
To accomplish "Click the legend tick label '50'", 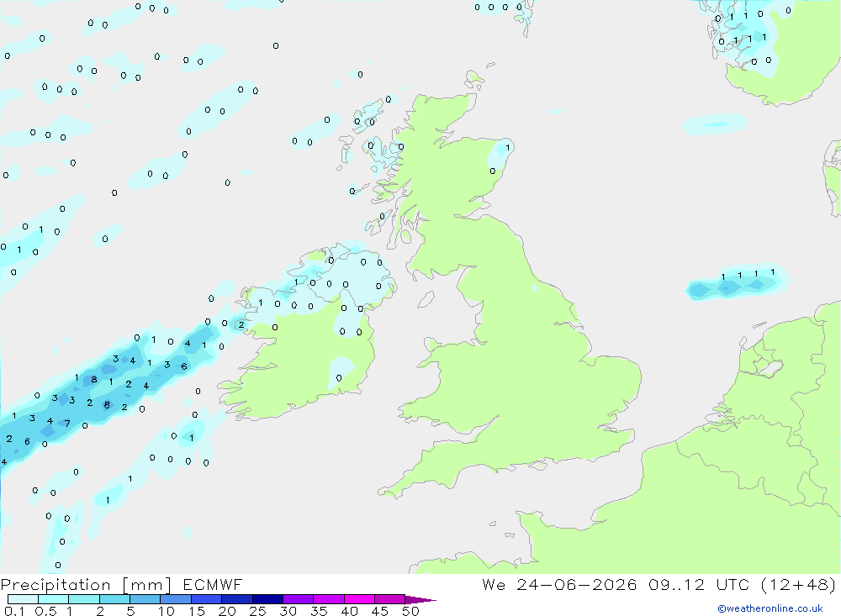I will pyautogui.click(x=410, y=611).
